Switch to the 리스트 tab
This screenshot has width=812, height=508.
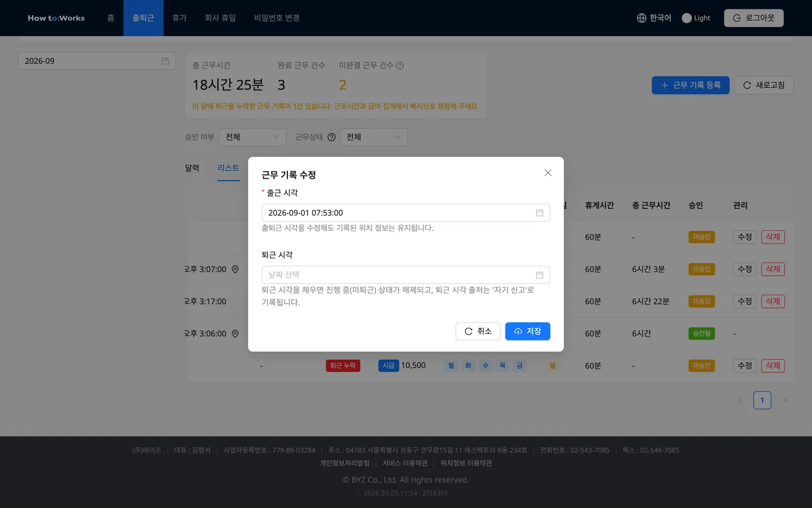click(x=228, y=168)
